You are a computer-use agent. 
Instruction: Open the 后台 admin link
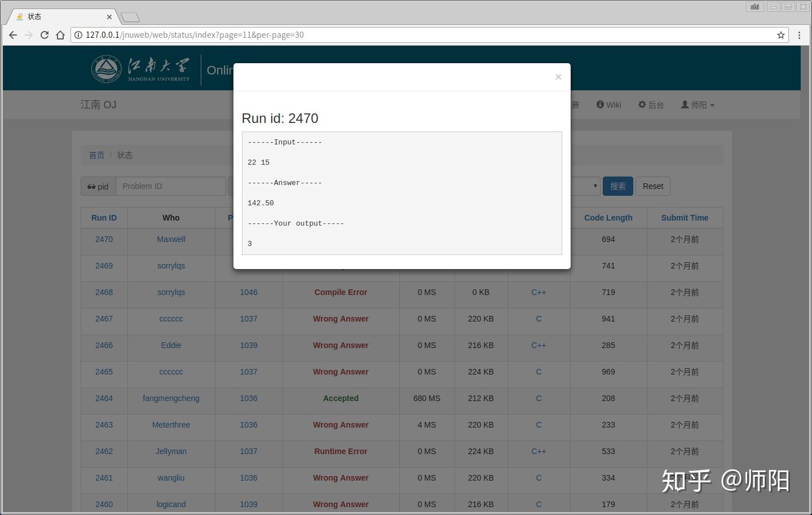point(651,105)
